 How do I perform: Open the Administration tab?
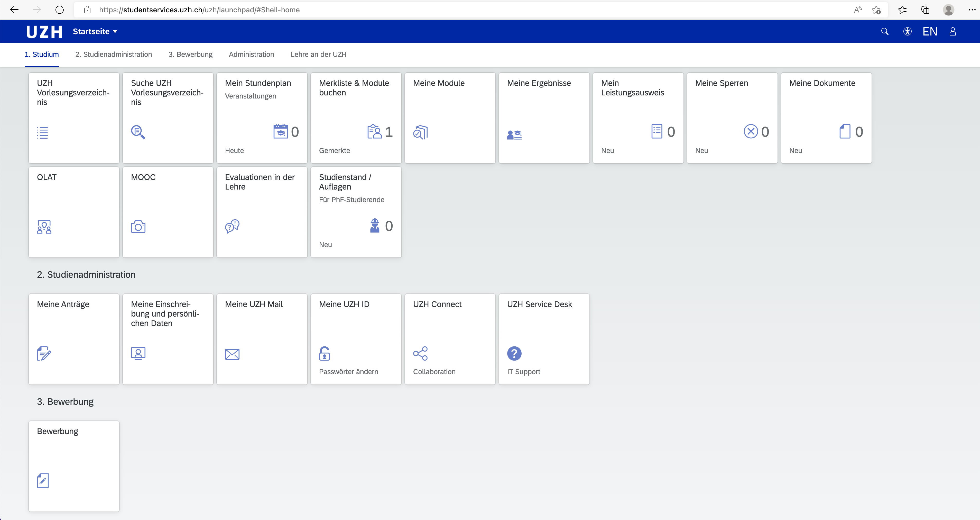pos(252,55)
